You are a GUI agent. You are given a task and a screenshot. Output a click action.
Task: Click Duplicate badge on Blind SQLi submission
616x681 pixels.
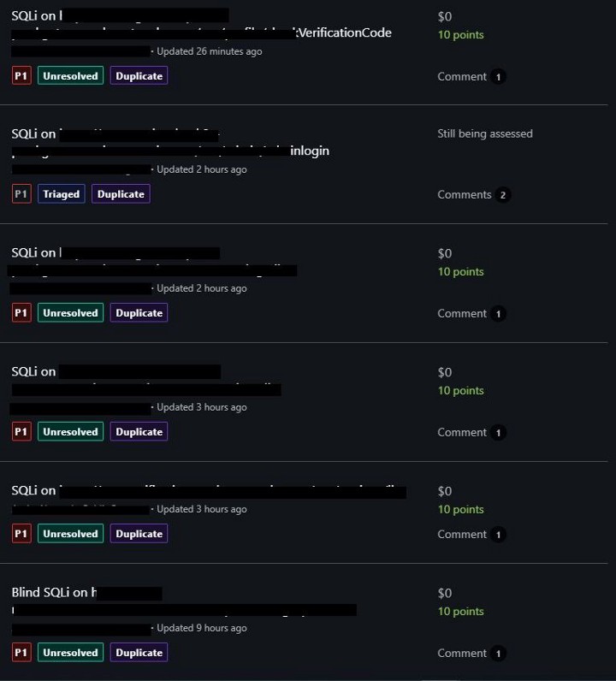139,653
